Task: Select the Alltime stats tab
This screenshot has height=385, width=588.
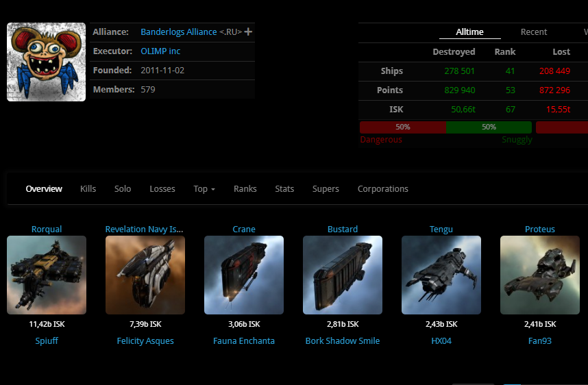Action: [469, 32]
